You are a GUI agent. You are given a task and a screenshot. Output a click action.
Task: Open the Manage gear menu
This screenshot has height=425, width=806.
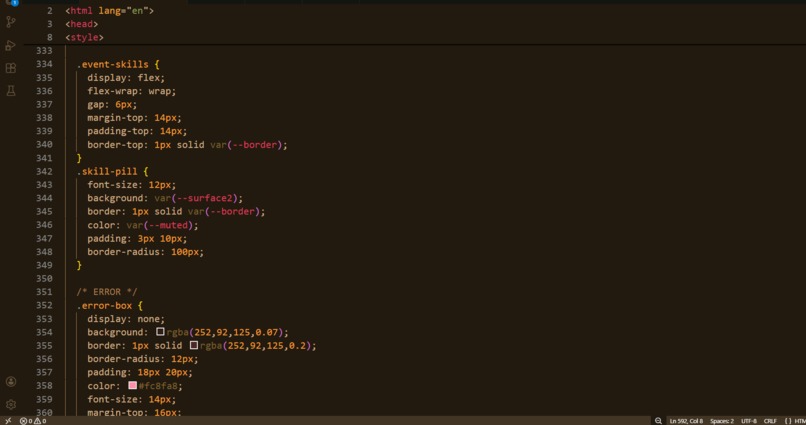coord(11,404)
